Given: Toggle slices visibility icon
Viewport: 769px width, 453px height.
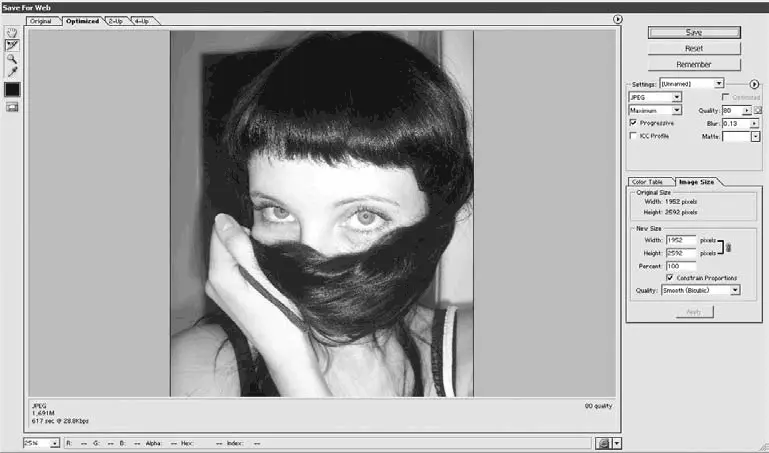Looking at the screenshot, I should coord(12,107).
